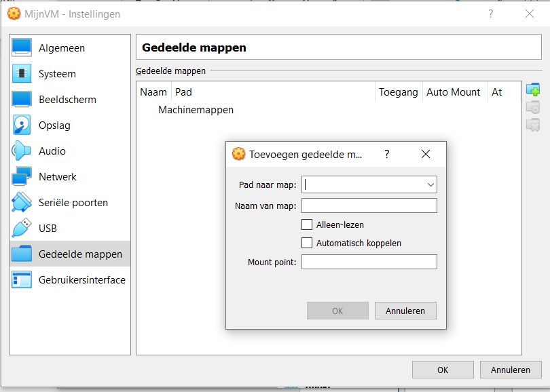
Task: Toggle the Automatisch koppelen checkbox
Action: tap(306, 243)
